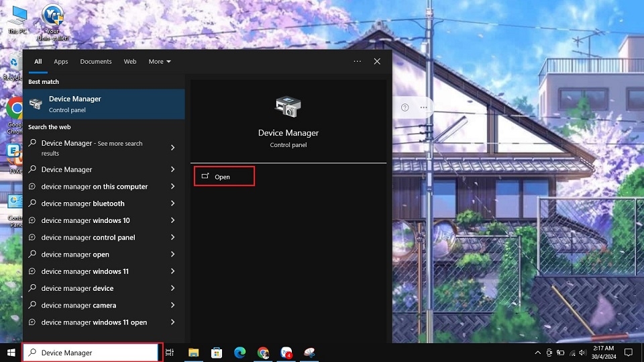Image resolution: width=644 pixels, height=362 pixels.
Task: Expand 'device manager windows 10' chevron
Action: pyautogui.click(x=172, y=220)
